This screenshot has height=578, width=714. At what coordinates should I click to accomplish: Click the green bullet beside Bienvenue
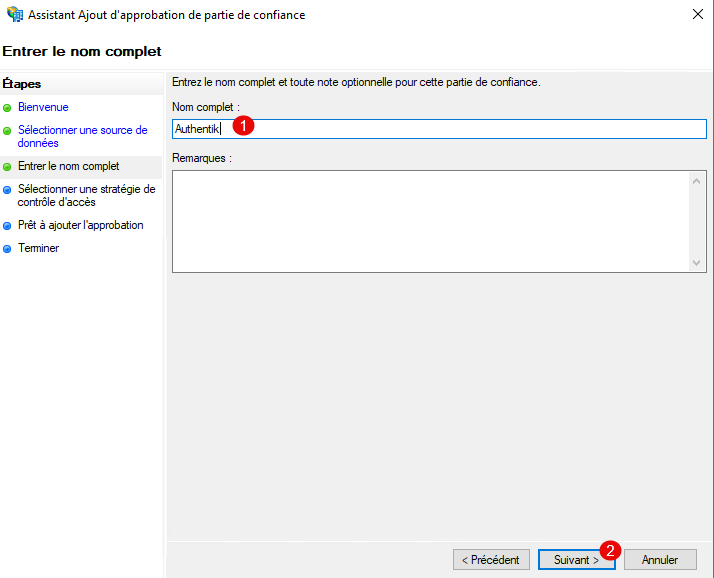[7, 108]
